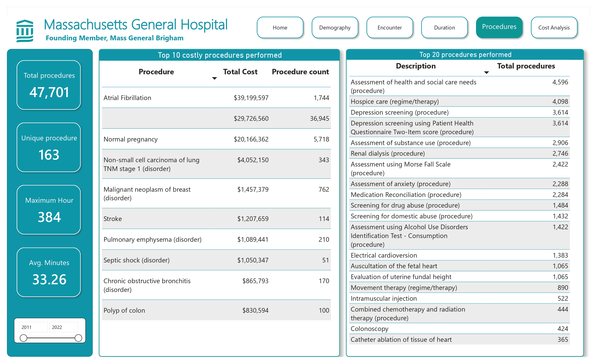Sort by Total Cost column header
This screenshot has height=364, width=597.
tap(240, 72)
